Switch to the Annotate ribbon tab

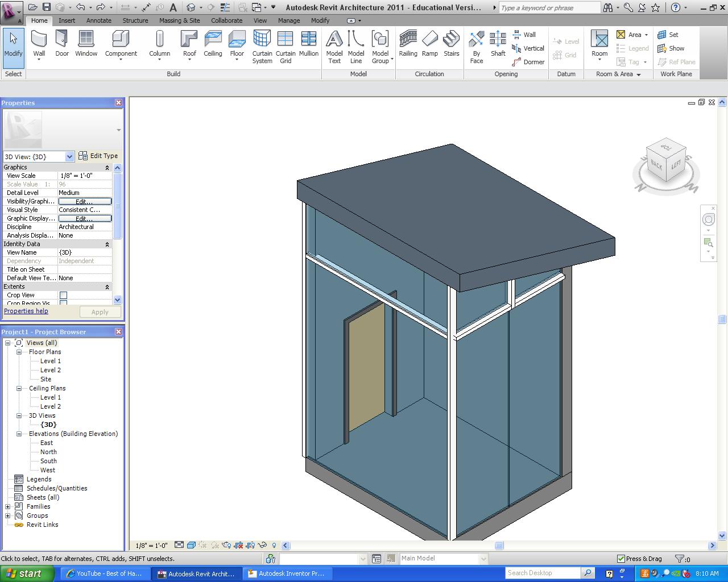pos(98,20)
